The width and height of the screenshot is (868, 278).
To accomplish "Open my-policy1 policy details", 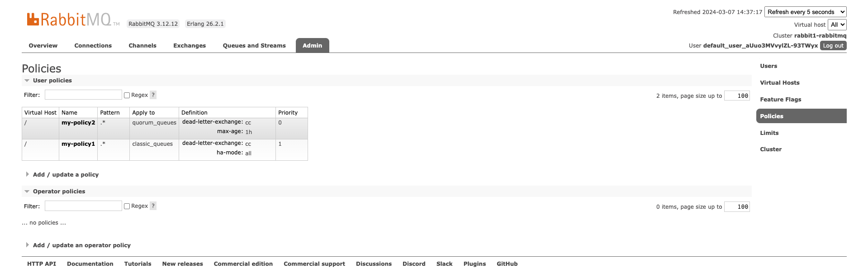I will [78, 144].
